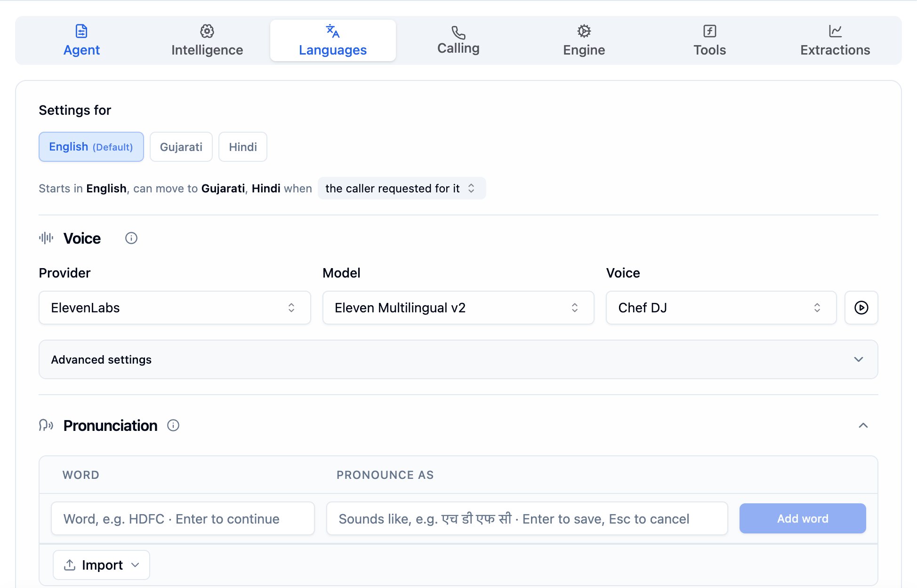The height and width of the screenshot is (588, 917).
Task: Click the Pronunciation info icon
Action: 173,426
